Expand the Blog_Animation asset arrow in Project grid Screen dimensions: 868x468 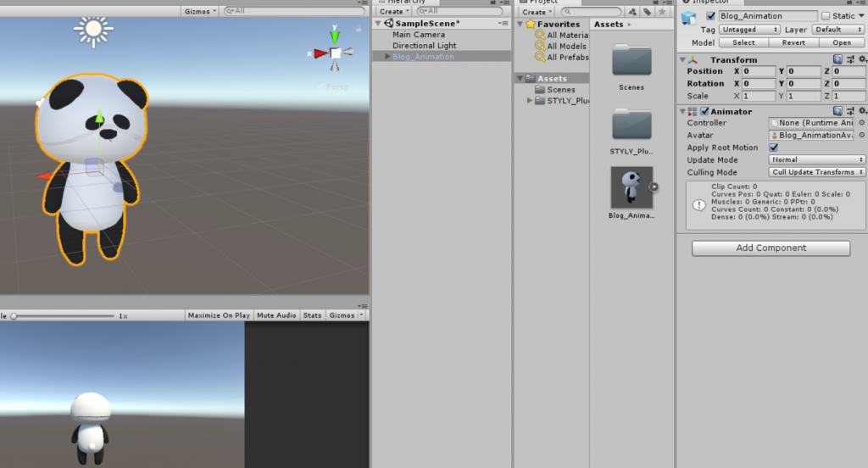pyautogui.click(x=654, y=187)
